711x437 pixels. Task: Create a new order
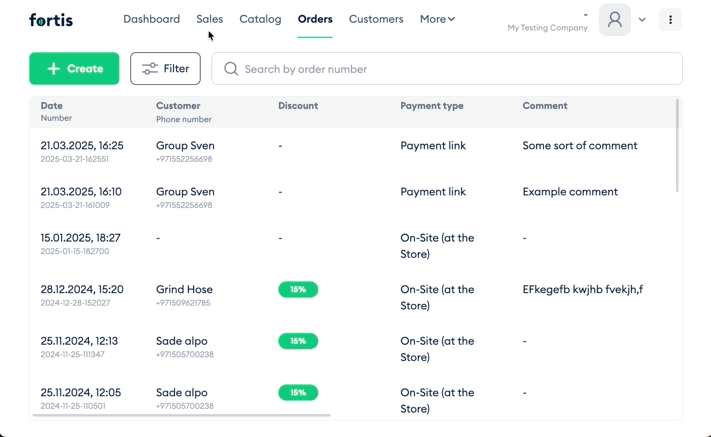74,68
